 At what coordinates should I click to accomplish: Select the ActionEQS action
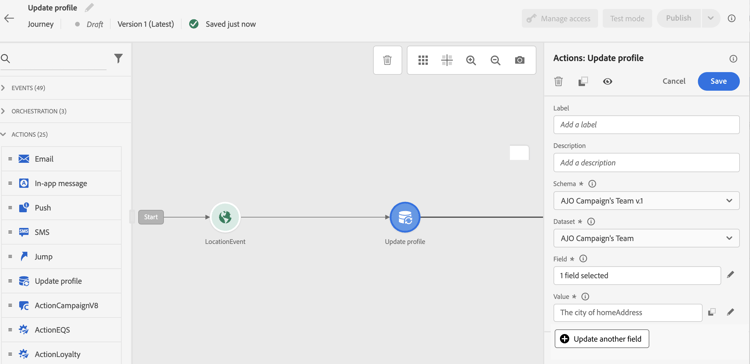(x=61, y=330)
